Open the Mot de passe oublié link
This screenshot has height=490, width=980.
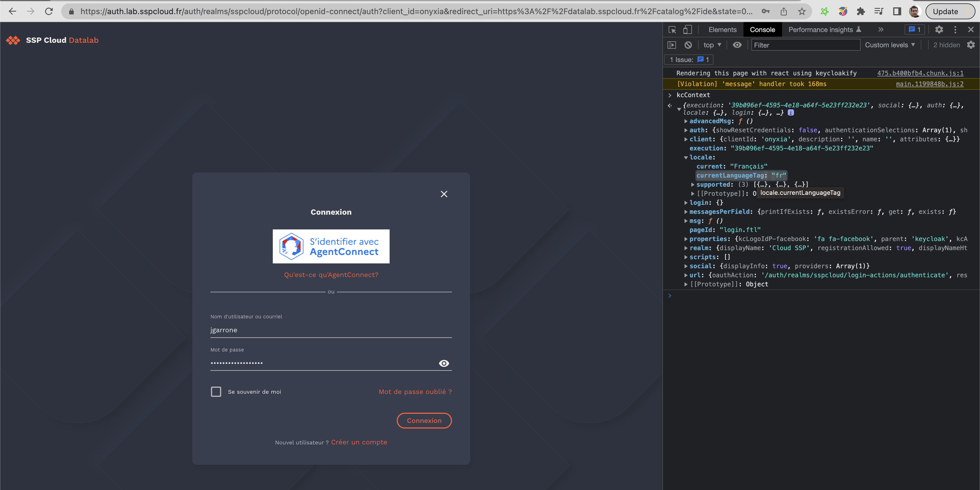click(415, 391)
